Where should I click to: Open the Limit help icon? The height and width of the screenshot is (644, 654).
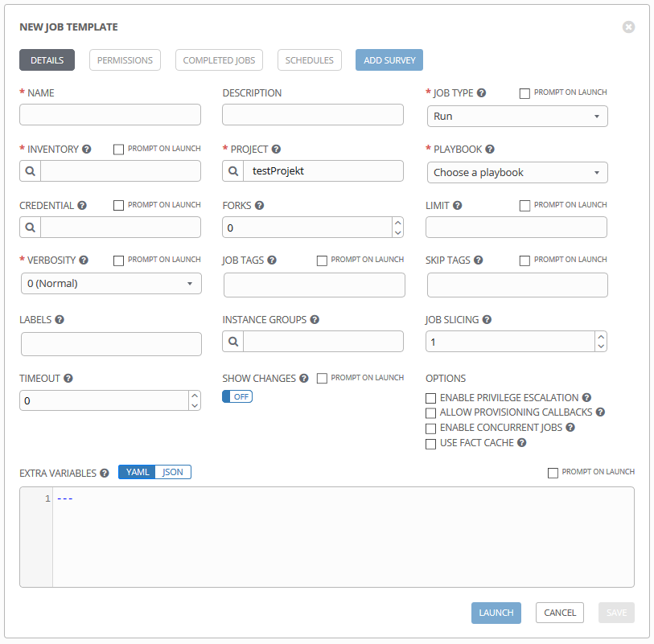point(458,206)
